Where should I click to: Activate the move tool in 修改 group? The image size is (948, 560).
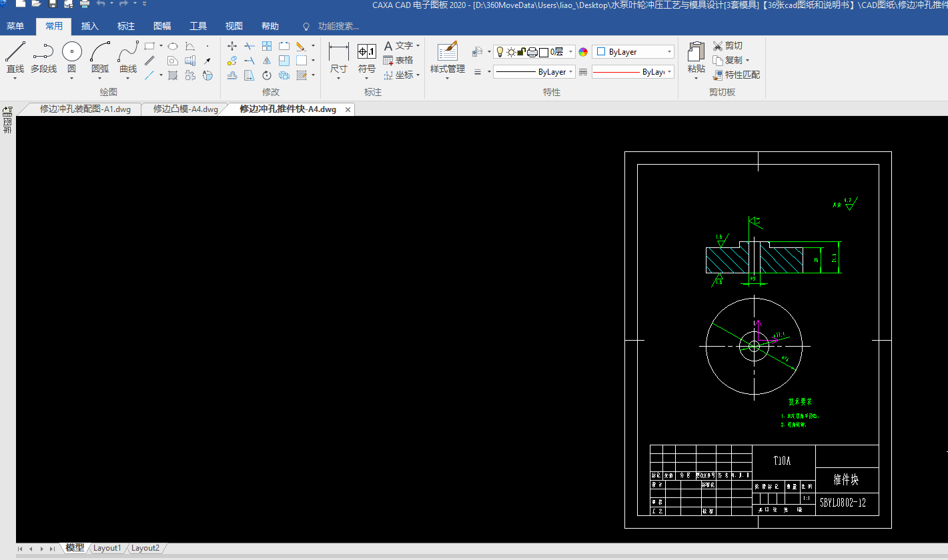tap(232, 46)
